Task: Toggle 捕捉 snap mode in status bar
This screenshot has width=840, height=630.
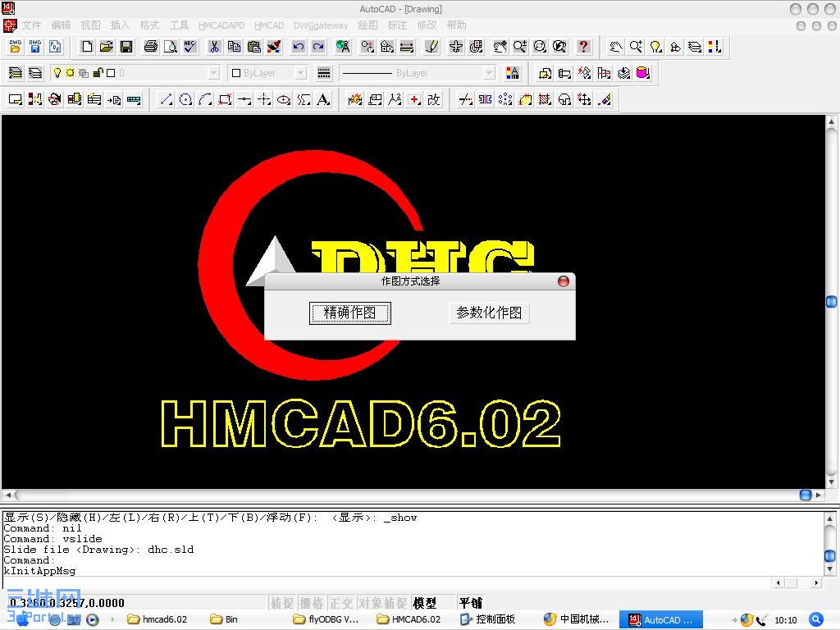Action: click(282, 603)
